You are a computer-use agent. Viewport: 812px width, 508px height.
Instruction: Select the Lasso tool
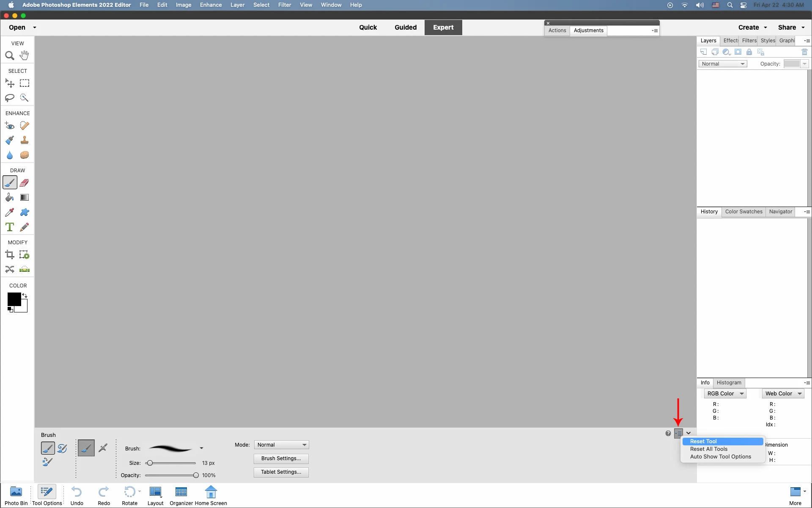coord(9,98)
